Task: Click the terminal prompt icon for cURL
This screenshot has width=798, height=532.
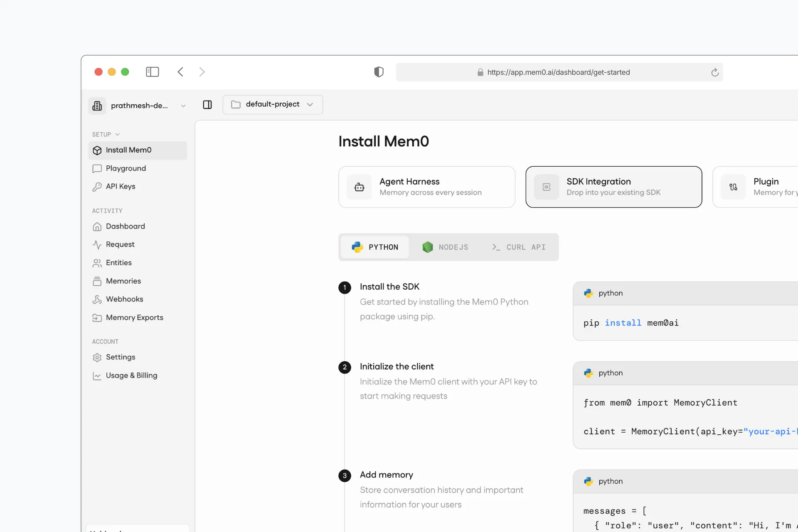Action: 496,247
